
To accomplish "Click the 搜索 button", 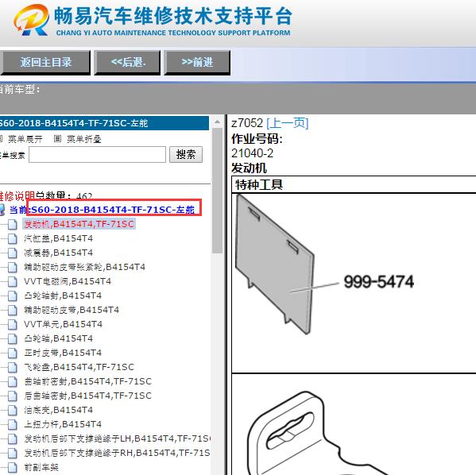I will click(x=186, y=154).
